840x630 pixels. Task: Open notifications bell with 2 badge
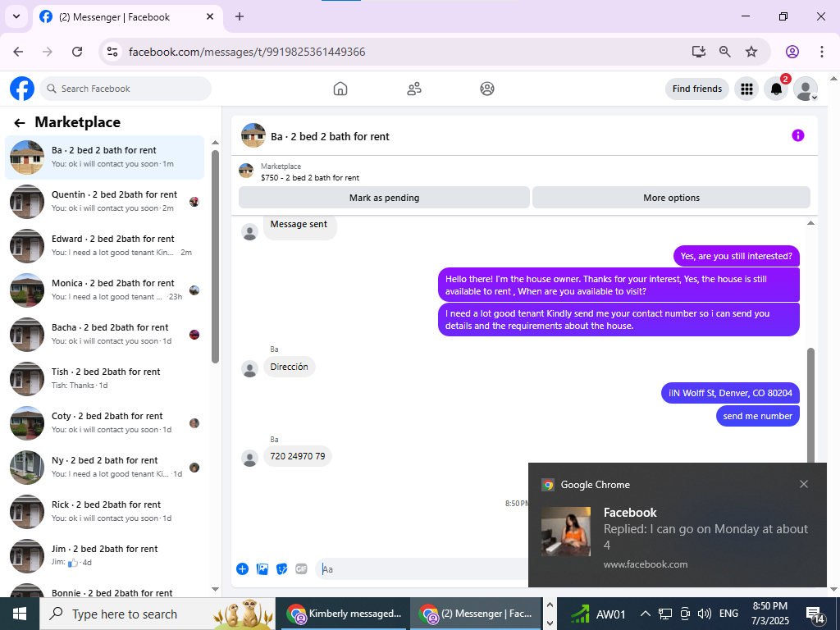[x=776, y=89]
